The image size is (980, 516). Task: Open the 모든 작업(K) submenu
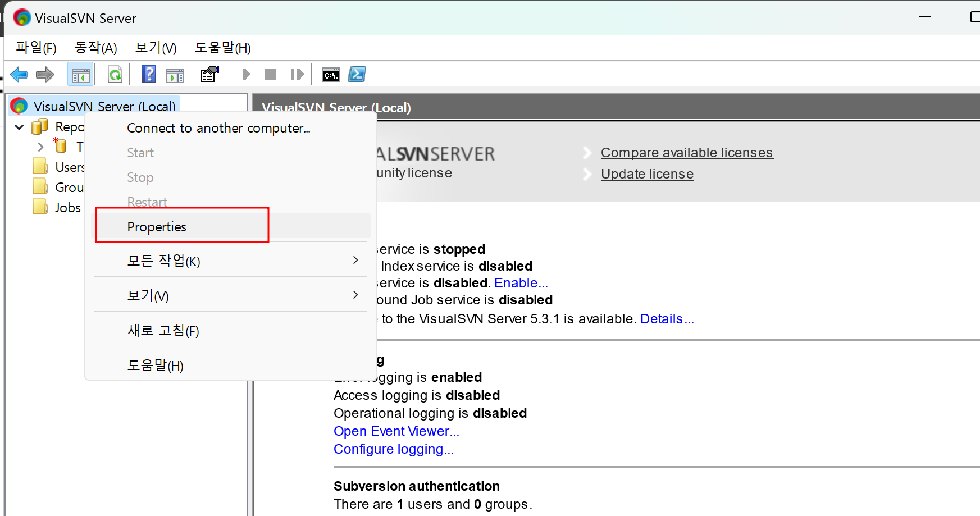231,261
